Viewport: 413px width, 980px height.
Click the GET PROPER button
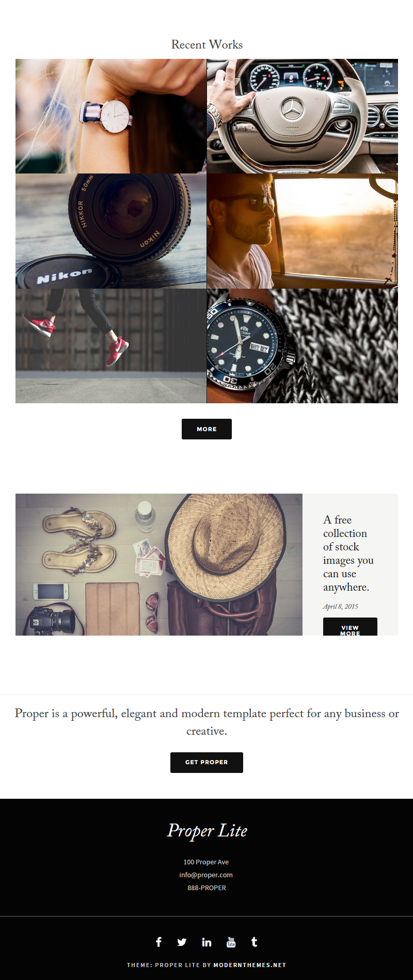point(206,762)
